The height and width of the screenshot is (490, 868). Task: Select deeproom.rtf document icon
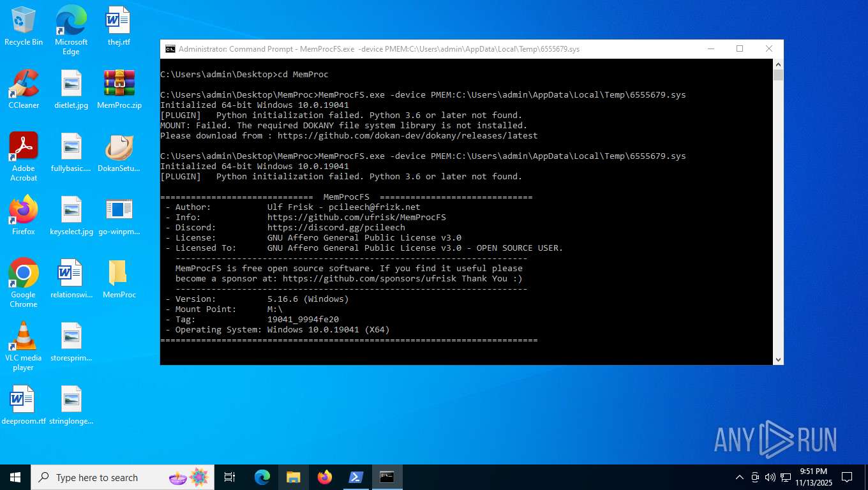24,405
